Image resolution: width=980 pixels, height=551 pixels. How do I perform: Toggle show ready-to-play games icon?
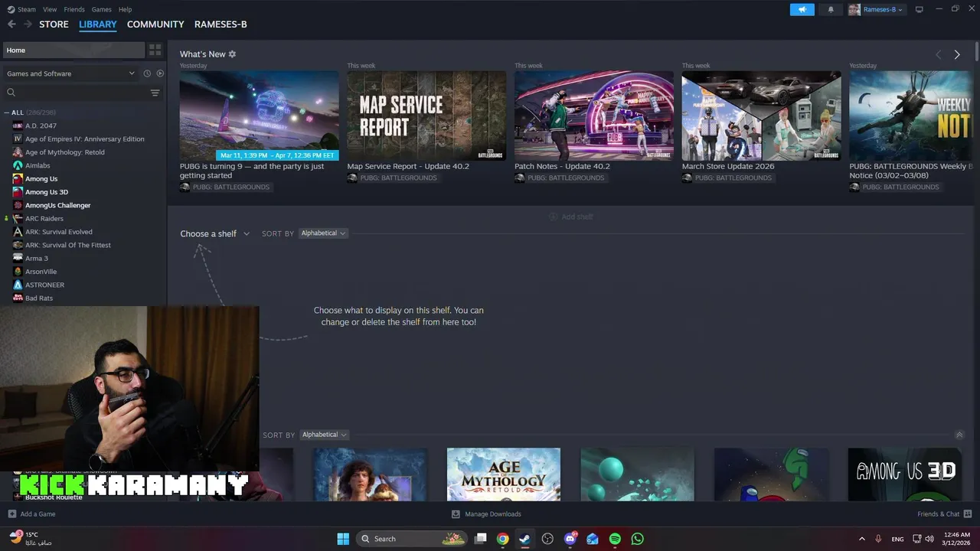click(160, 73)
